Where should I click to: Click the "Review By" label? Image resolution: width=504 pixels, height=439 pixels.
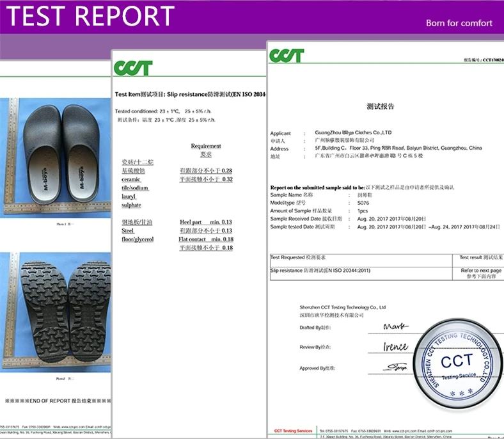[315, 347]
